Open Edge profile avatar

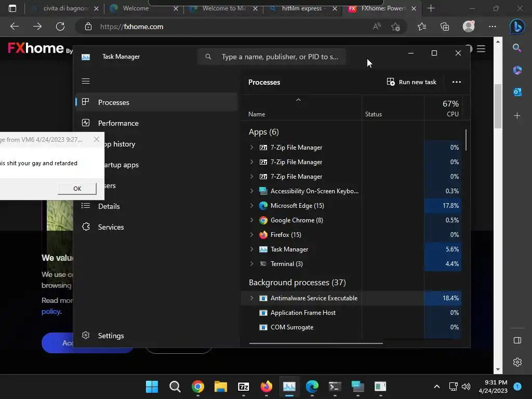469,26
